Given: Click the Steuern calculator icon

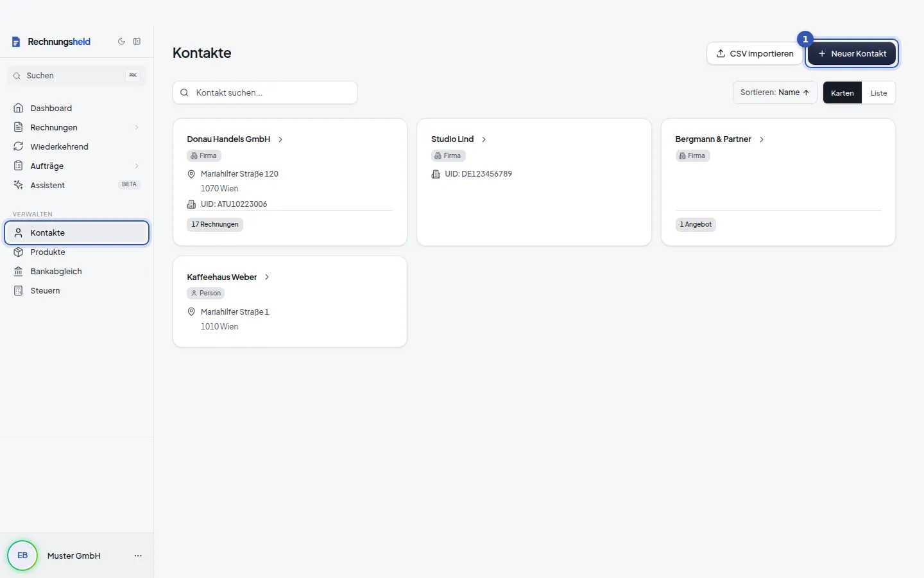Looking at the screenshot, I should [19, 290].
